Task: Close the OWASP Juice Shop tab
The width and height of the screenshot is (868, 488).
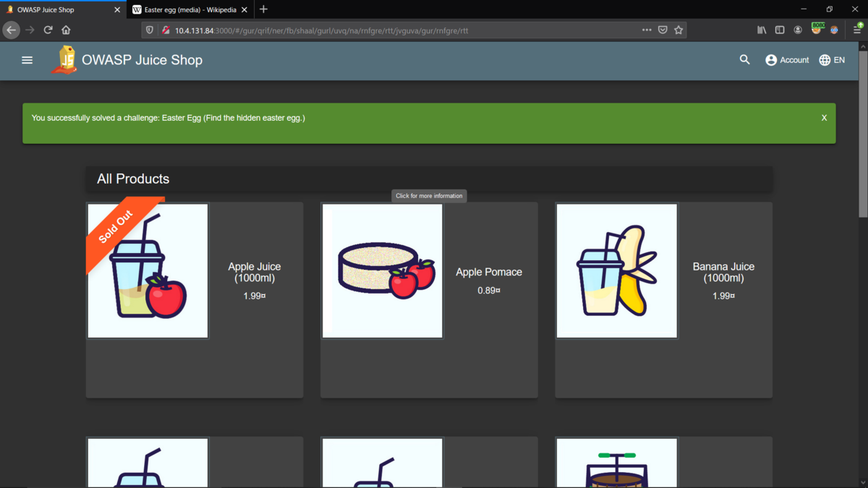Action: tap(117, 10)
